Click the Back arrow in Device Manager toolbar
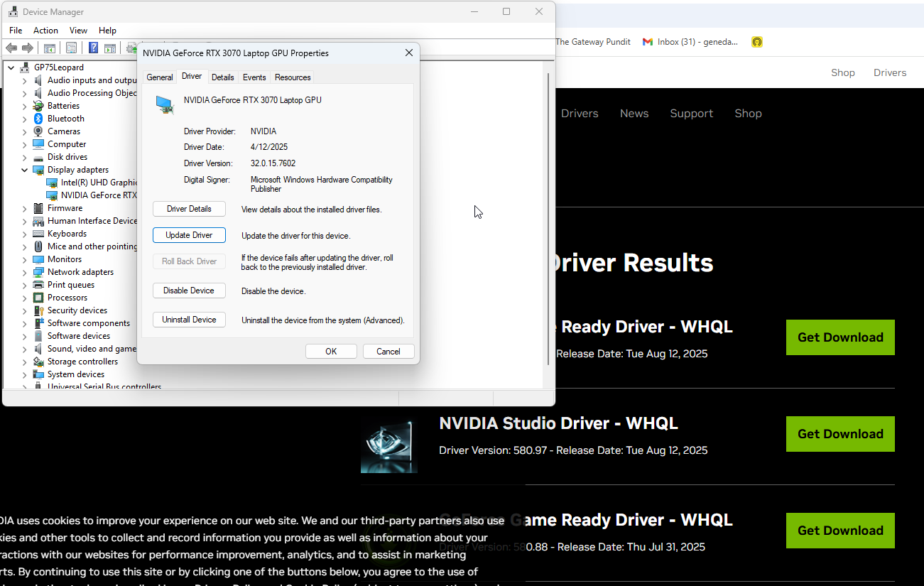This screenshot has width=924, height=586. point(11,48)
